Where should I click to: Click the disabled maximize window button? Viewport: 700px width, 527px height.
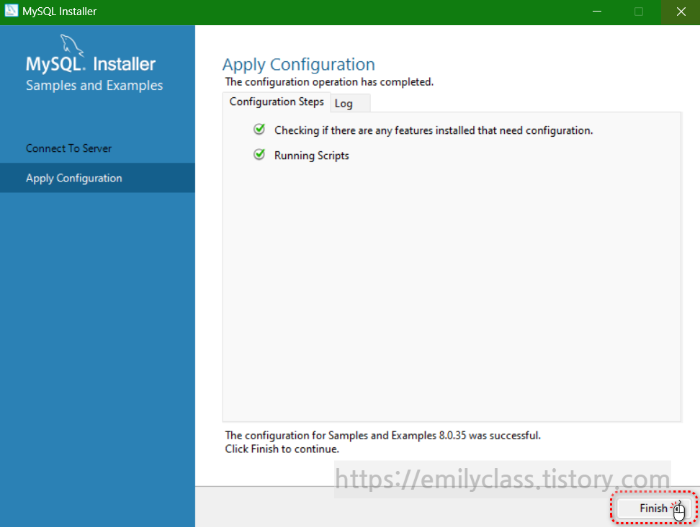[638, 12]
